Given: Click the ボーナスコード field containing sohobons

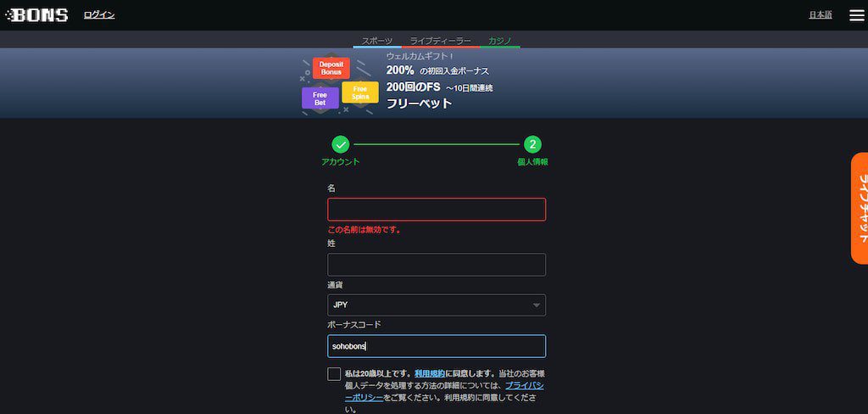Looking at the screenshot, I should pos(437,346).
